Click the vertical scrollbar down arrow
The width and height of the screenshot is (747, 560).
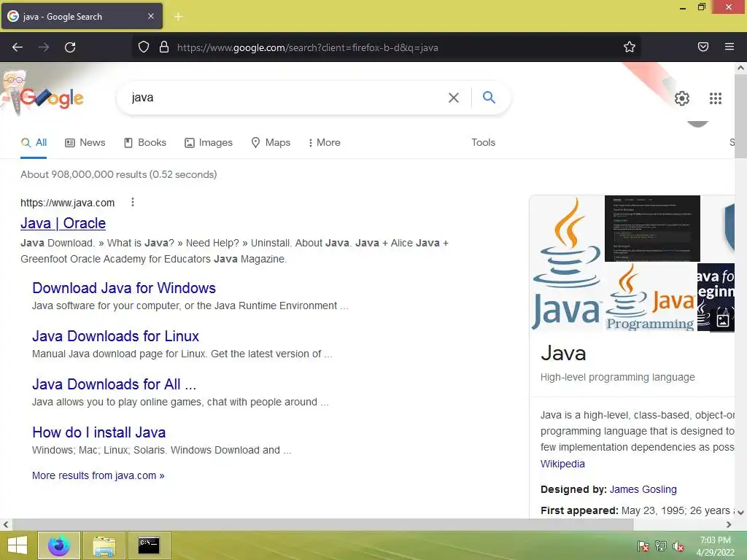click(x=741, y=513)
